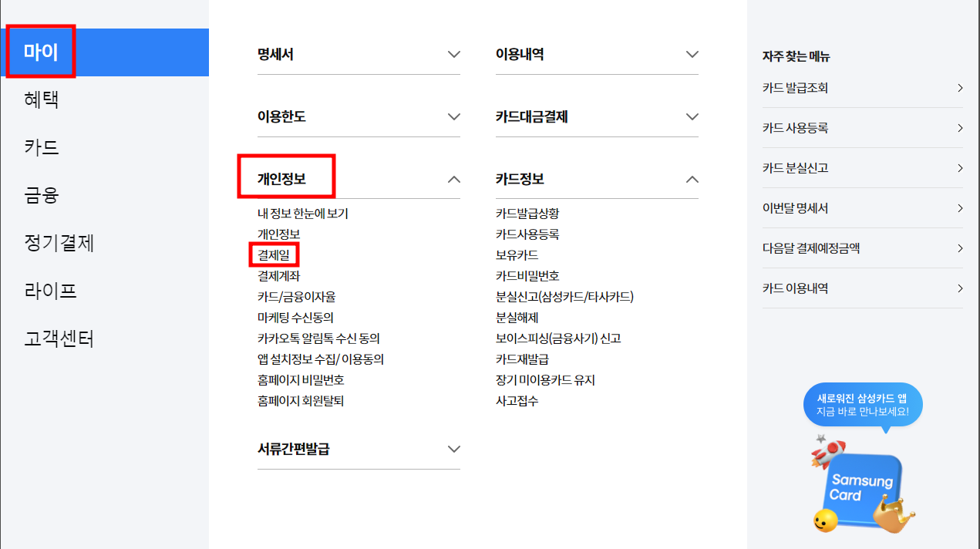Open the 혜택 menu in the sidebar
The image size is (980, 549).
click(x=39, y=99)
